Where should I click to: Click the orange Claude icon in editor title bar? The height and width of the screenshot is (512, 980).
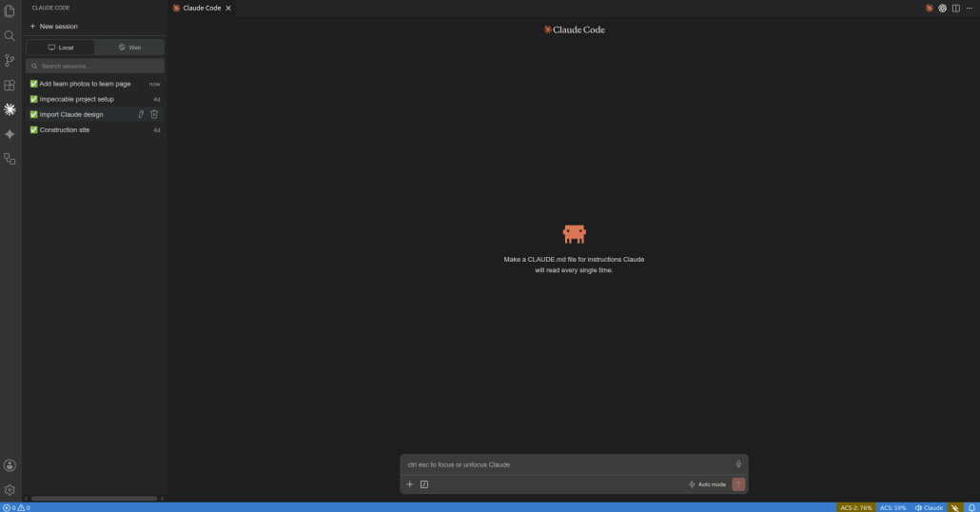(929, 9)
